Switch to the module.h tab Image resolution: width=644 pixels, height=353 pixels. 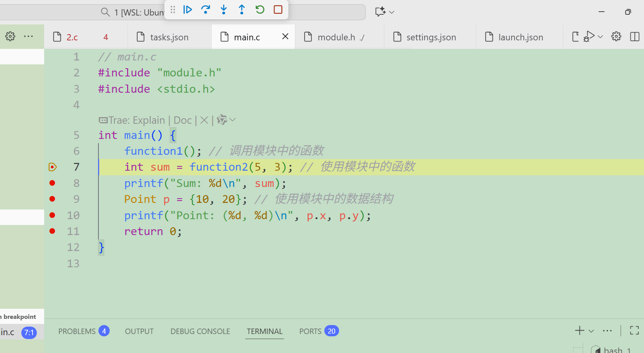(336, 37)
